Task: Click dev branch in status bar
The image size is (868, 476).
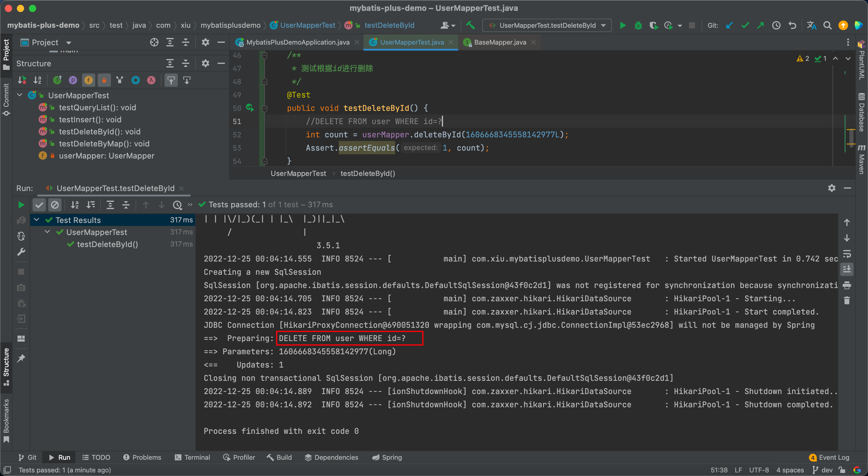Action: tap(823, 470)
